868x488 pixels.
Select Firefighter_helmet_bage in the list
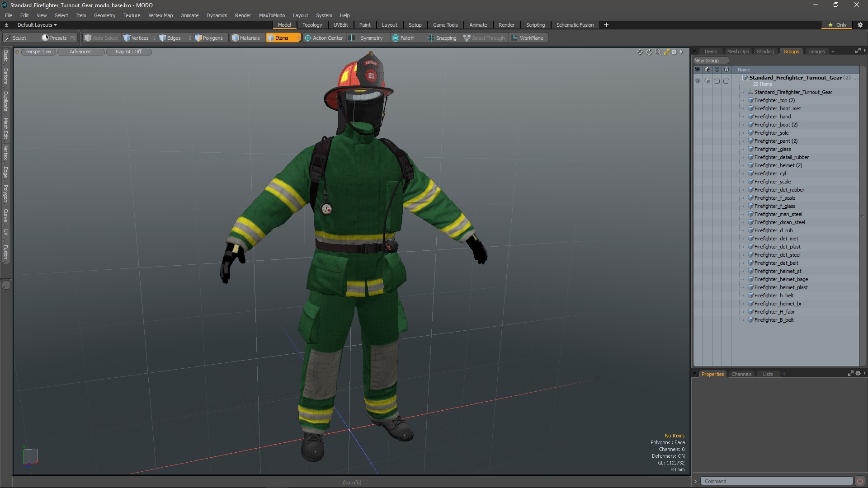(781, 279)
